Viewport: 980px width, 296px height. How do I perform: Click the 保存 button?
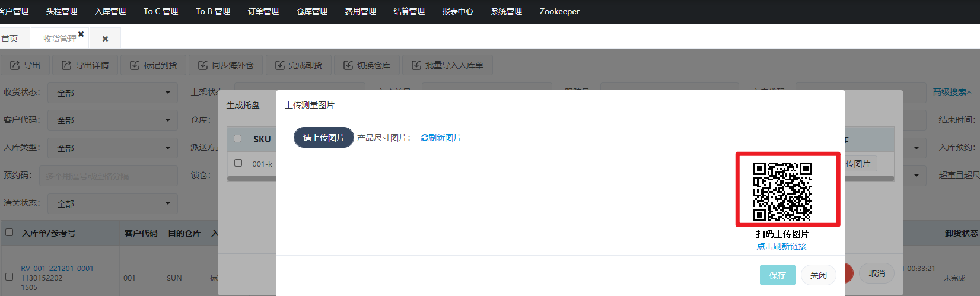tap(778, 275)
